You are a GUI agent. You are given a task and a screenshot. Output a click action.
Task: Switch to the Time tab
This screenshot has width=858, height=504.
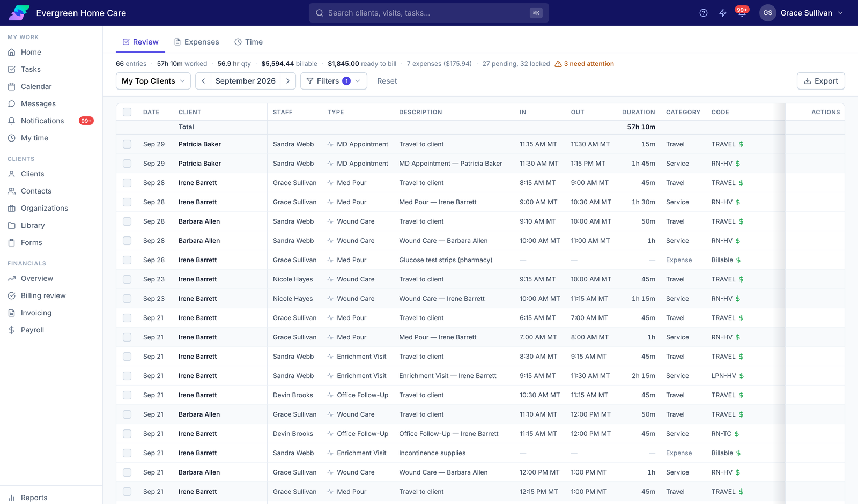click(248, 42)
